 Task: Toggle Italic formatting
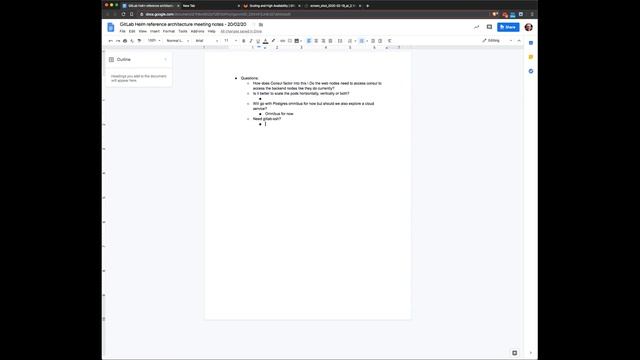[x=251, y=41]
